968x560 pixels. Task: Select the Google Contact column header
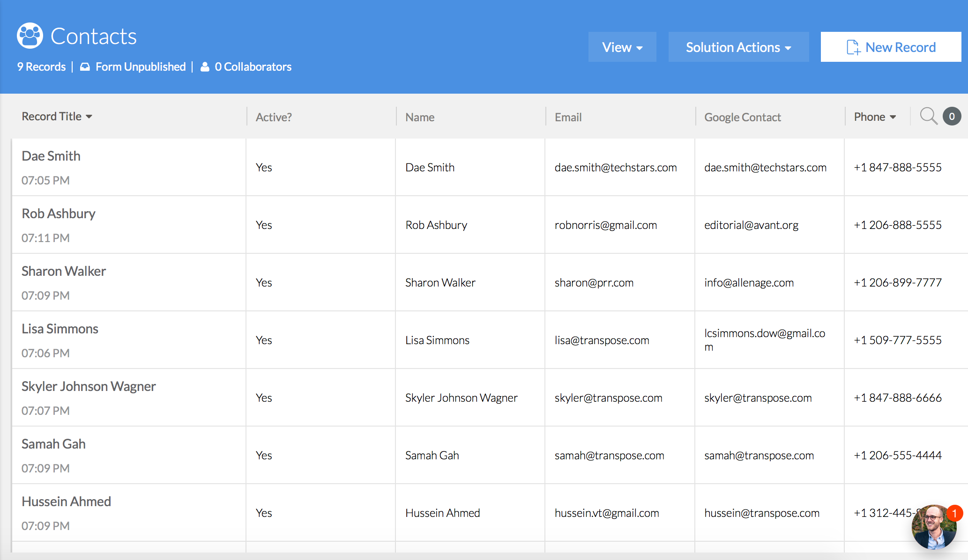click(x=742, y=117)
